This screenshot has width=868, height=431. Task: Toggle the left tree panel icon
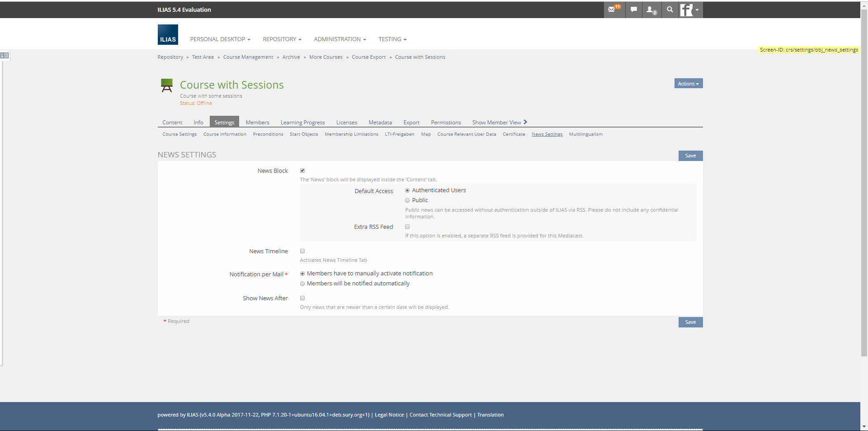[x=5, y=55]
